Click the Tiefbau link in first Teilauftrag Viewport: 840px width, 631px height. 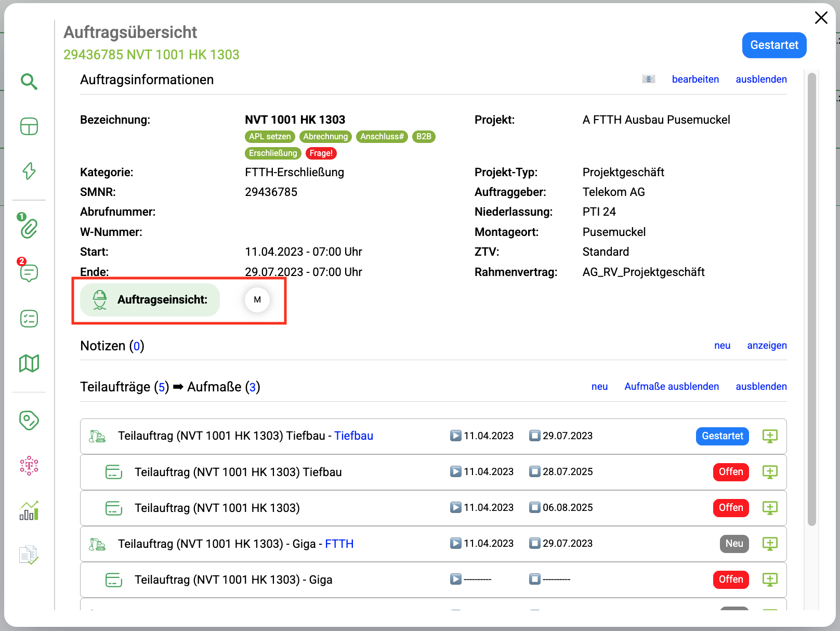[x=353, y=436]
